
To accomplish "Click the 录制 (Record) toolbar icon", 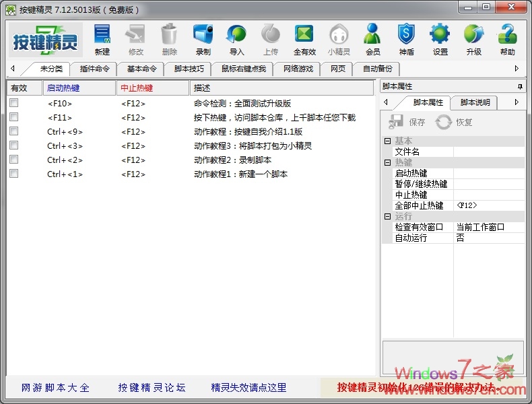I will tap(203, 40).
